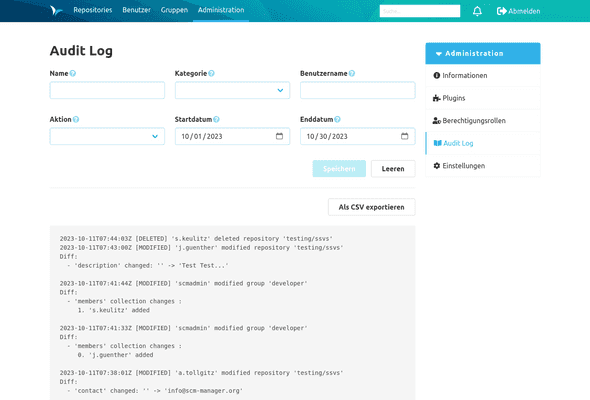Click the help icon next to Benutzername
The height and width of the screenshot is (400, 590).
pyautogui.click(x=352, y=73)
